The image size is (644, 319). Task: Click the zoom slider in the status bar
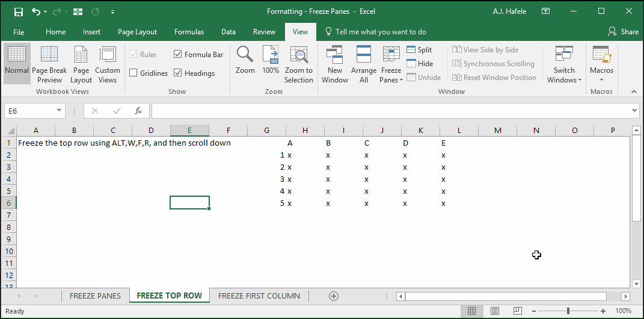pyautogui.click(x=568, y=311)
